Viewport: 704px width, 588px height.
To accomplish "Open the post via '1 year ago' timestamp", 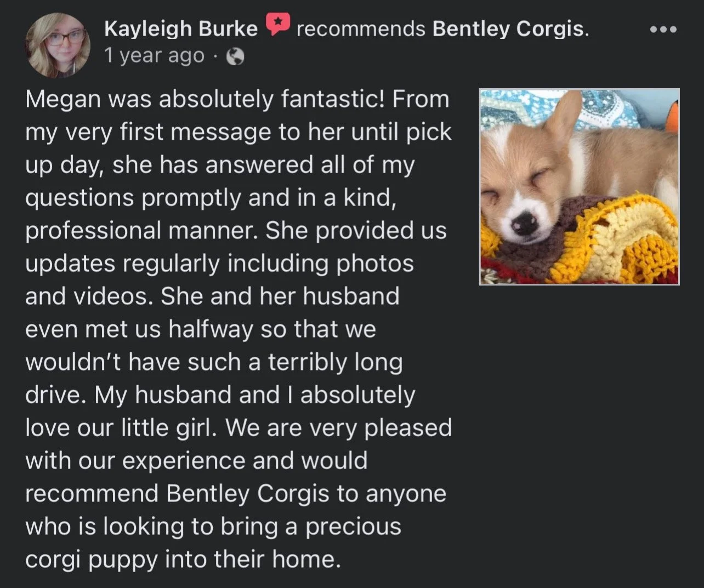I will [154, 55].
